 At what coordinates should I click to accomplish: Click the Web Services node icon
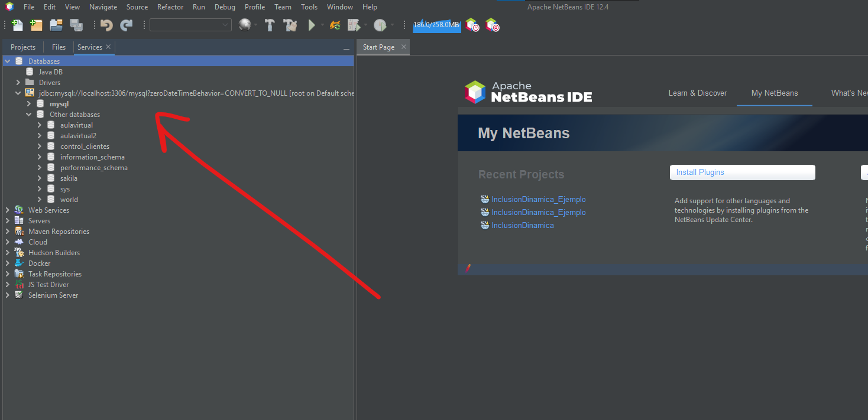19,210
